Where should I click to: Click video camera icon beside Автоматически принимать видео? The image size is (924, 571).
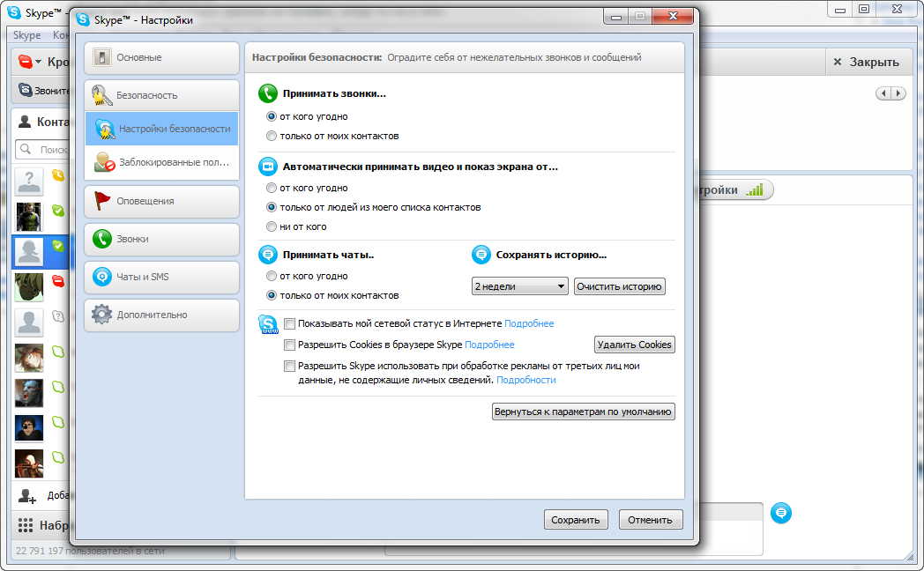point(268,167)
